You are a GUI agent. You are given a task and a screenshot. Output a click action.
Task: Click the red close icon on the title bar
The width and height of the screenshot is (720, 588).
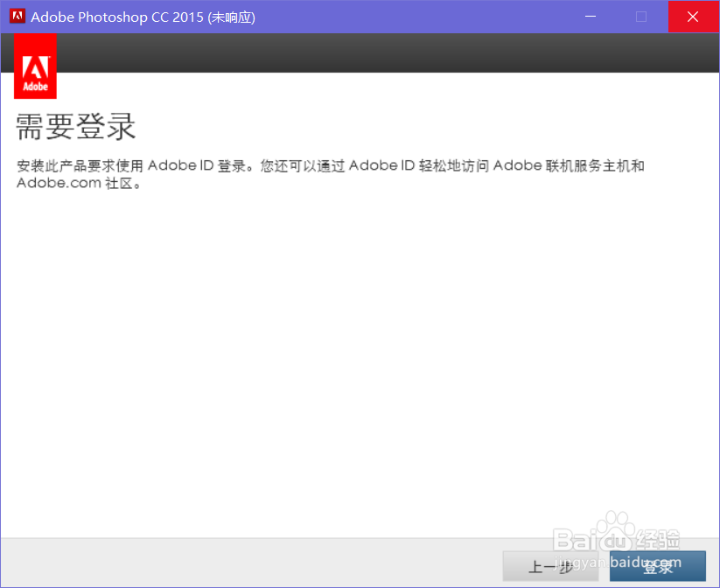(x=693, y=17)
